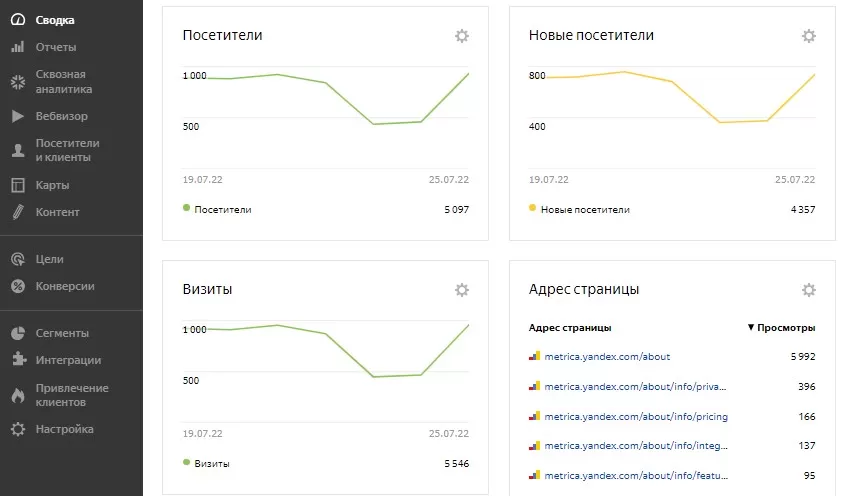The height and width of the screenshot is (496, 841).
Task: Open settings gear on Посетители widget
Action: [461, 36]
